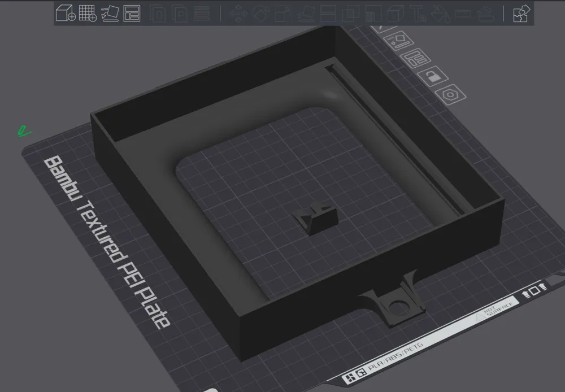Open the Variable Layer Height tool
The height and width of the screenshot is (392, 565).
pyautogui.click(x=202, y=14)
